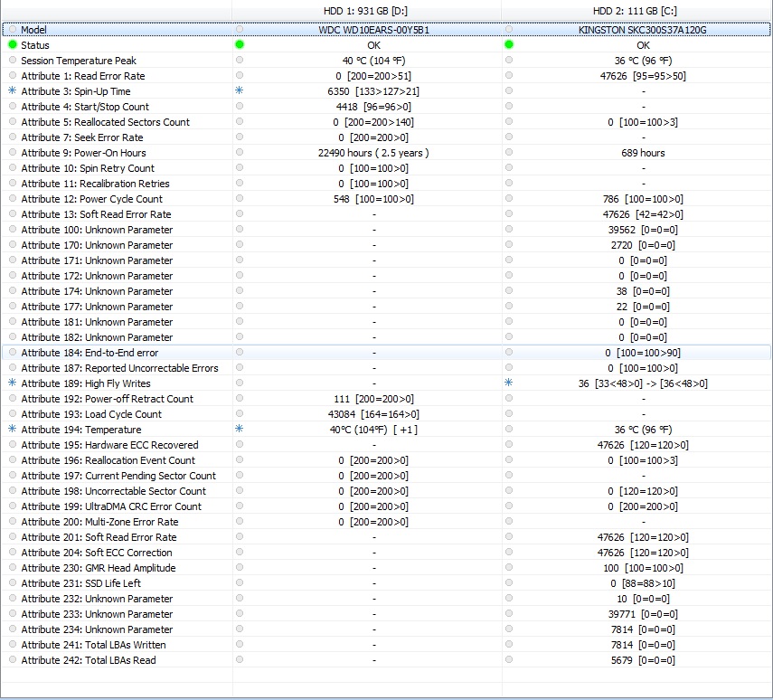Click the green status dot beside the Status label
This screenshot has width=773, height=700.
coord(13,44)
